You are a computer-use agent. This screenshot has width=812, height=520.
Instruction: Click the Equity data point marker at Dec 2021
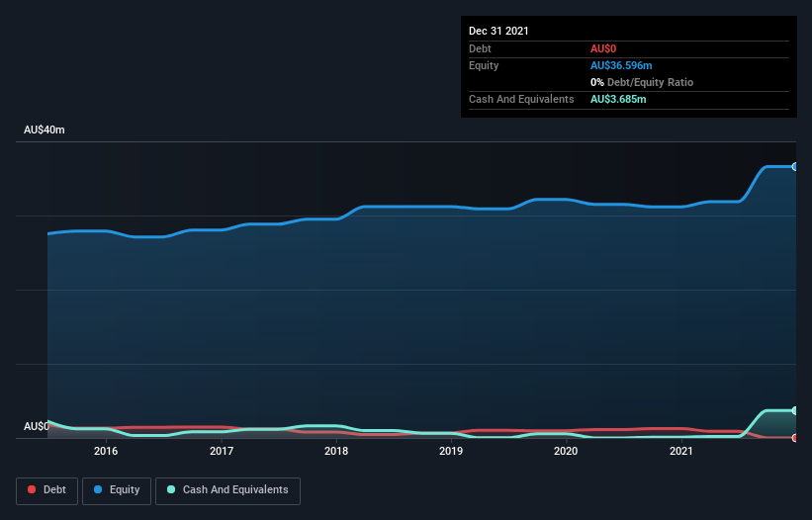[x=795, y=167]
